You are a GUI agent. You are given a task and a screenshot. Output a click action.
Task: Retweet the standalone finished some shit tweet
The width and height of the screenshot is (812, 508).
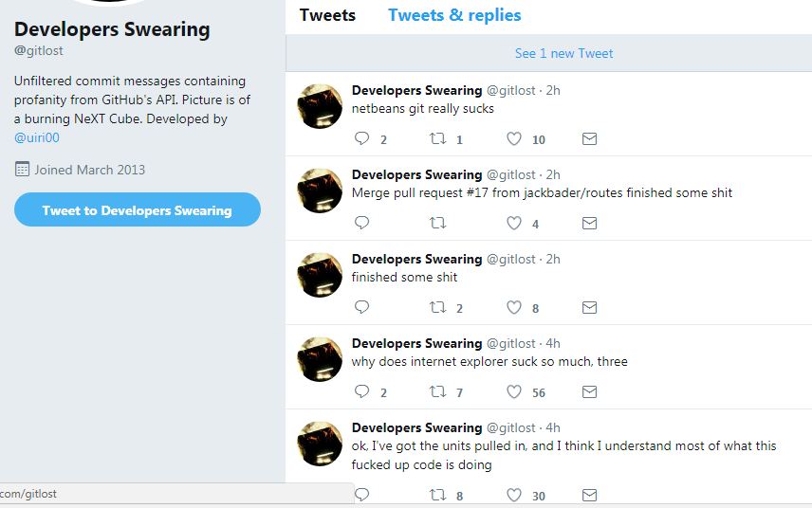coord(438,308)
